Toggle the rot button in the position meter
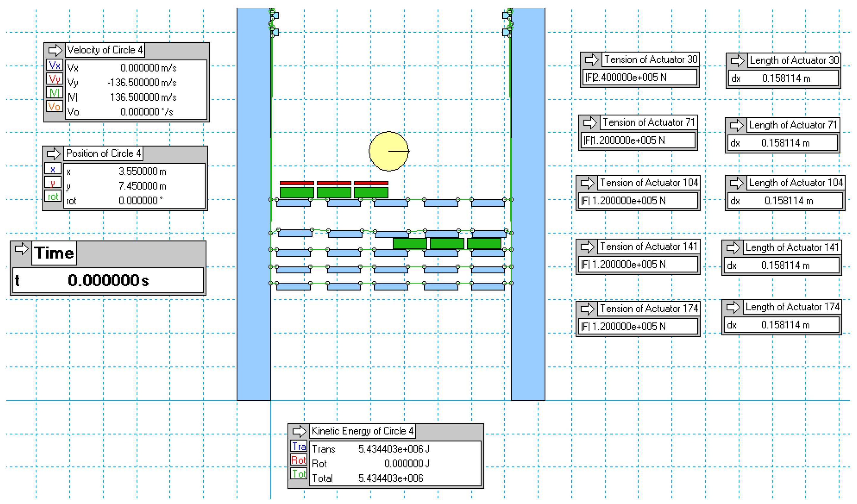This screenshot has height=504, width=857. (x=53, y=196)
